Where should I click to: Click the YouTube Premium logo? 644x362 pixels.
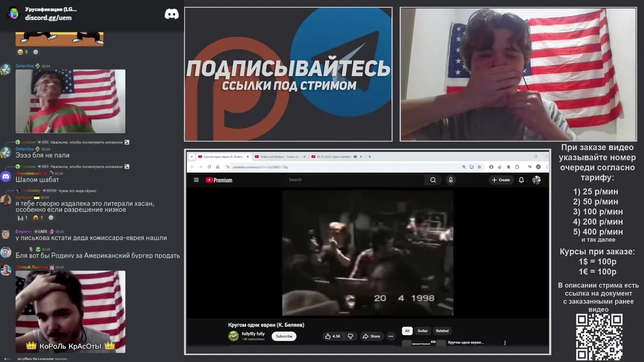(x=219, y=180)
